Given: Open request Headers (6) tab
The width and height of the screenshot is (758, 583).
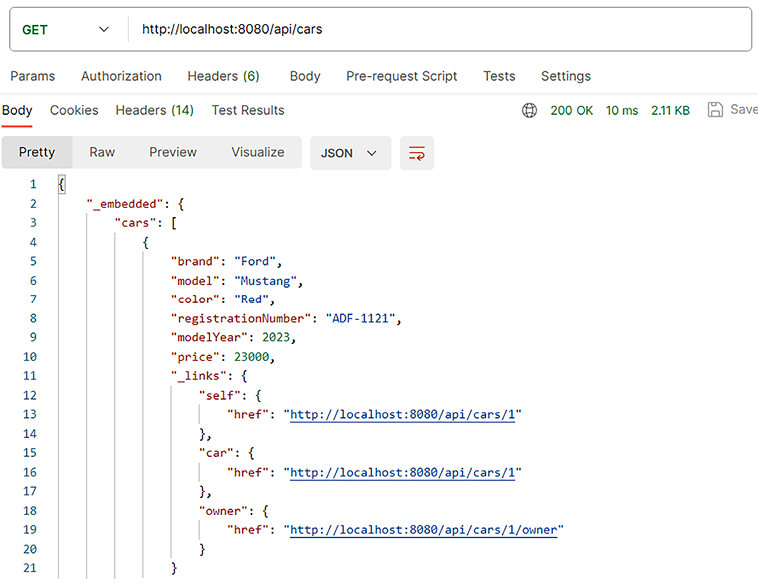Looking at the screenshot, I should pyautogui.click(x=223, y=76).
